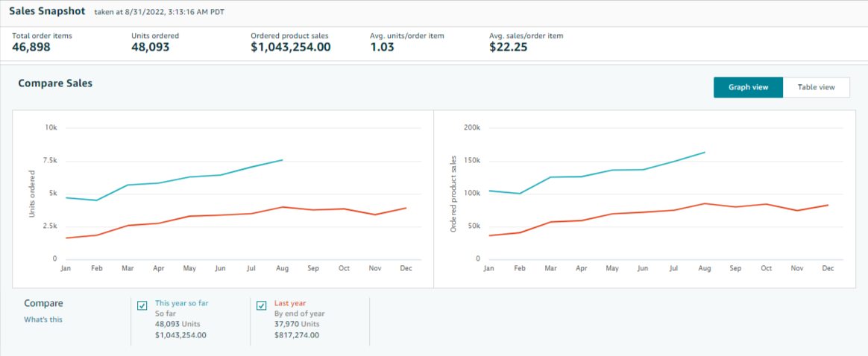
Task: Click the 10k label on Units ordered axis
Action: coord(51,127)
